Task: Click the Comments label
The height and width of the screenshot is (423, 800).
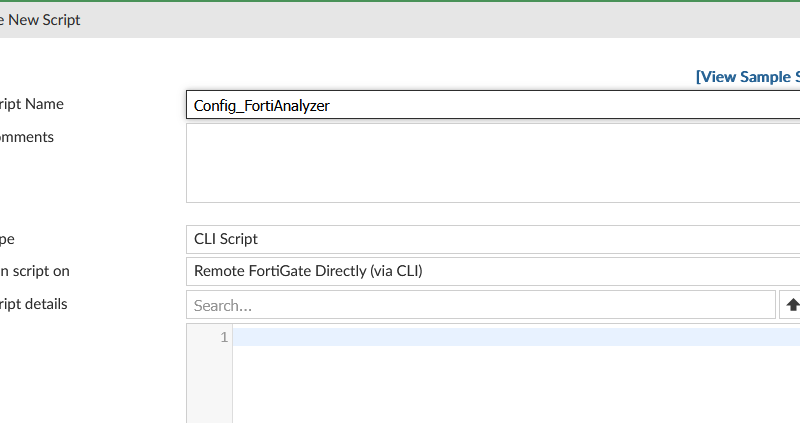Action: 27,137
